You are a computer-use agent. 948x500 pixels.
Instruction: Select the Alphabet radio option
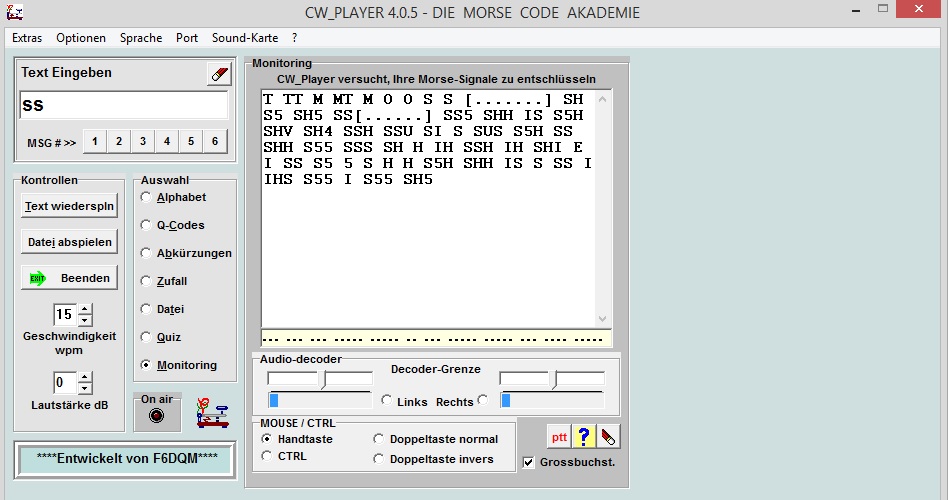click(x=147, y=198)
